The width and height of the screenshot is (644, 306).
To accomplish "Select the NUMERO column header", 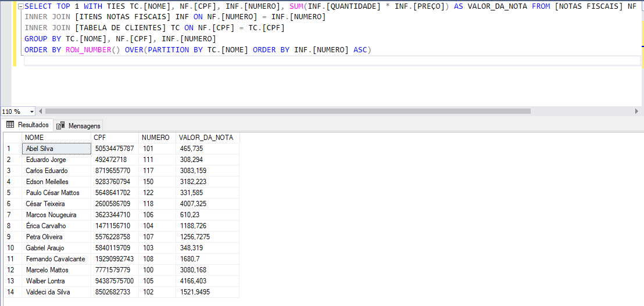I will pos(157,138).
